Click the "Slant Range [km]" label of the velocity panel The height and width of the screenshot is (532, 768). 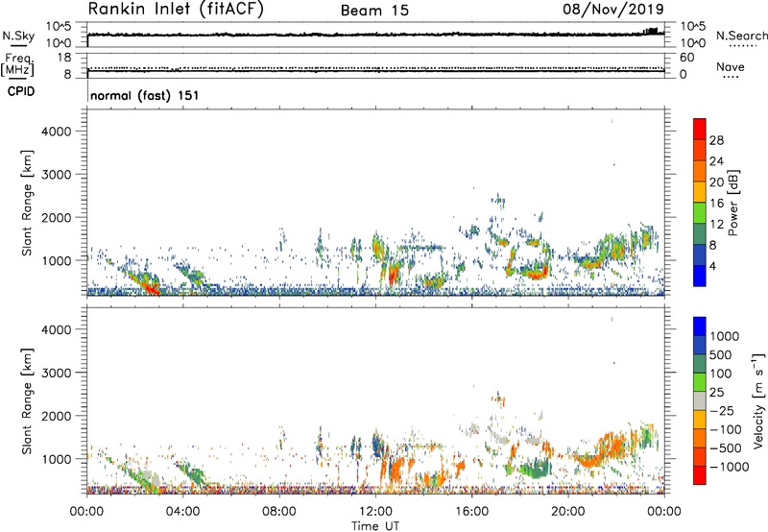pos(27,400)
